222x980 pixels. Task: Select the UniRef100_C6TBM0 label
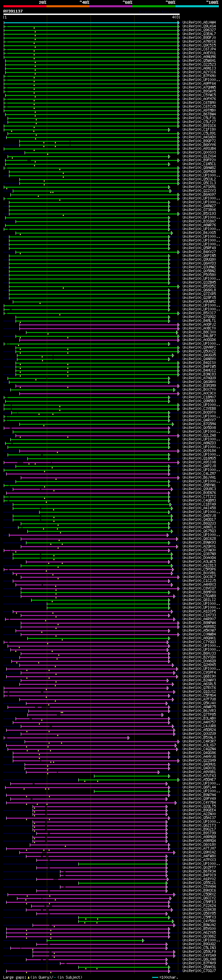coord(199,103)
